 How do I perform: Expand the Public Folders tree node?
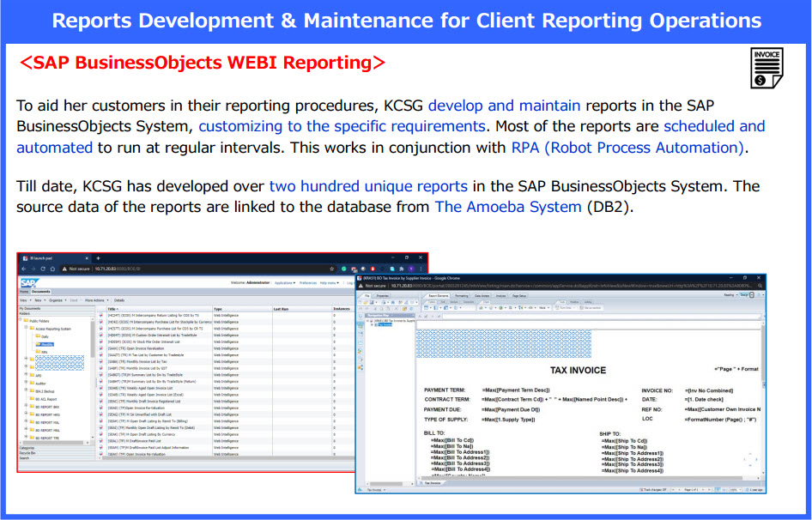coord(22,320)
